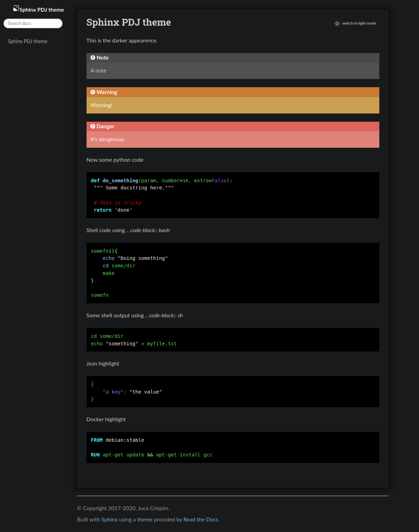Click the 'RUN apt-get update' docker line
This screenshot has height=532, width=419.
[x=152, y=455]
